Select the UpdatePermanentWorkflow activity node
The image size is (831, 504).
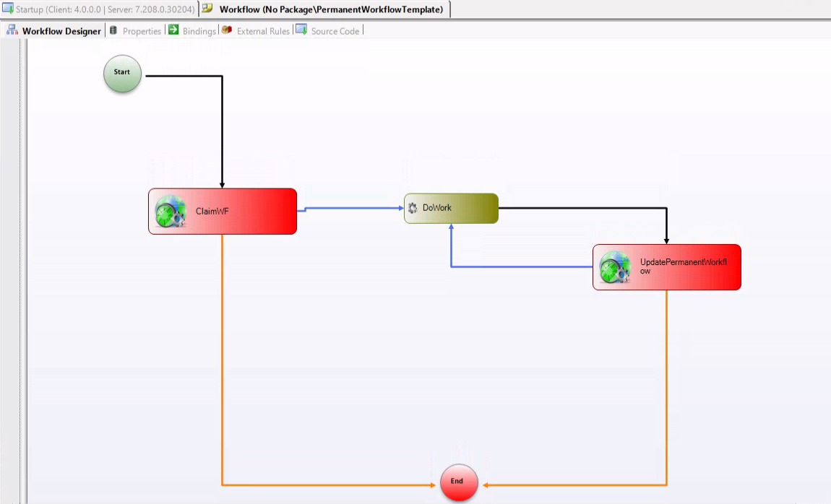[x=667, y=267]
